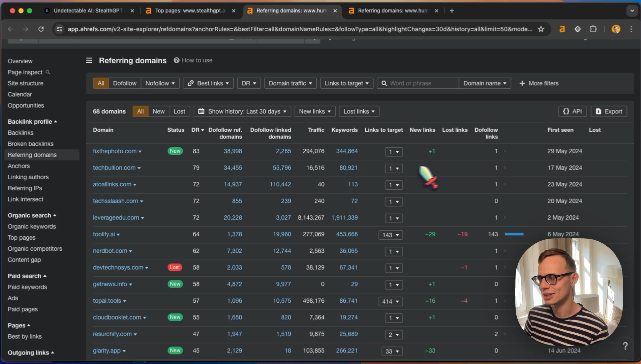Click the presenter webcam video bubble
Viewport: 641px width, 364px height.
coord(569,292)
